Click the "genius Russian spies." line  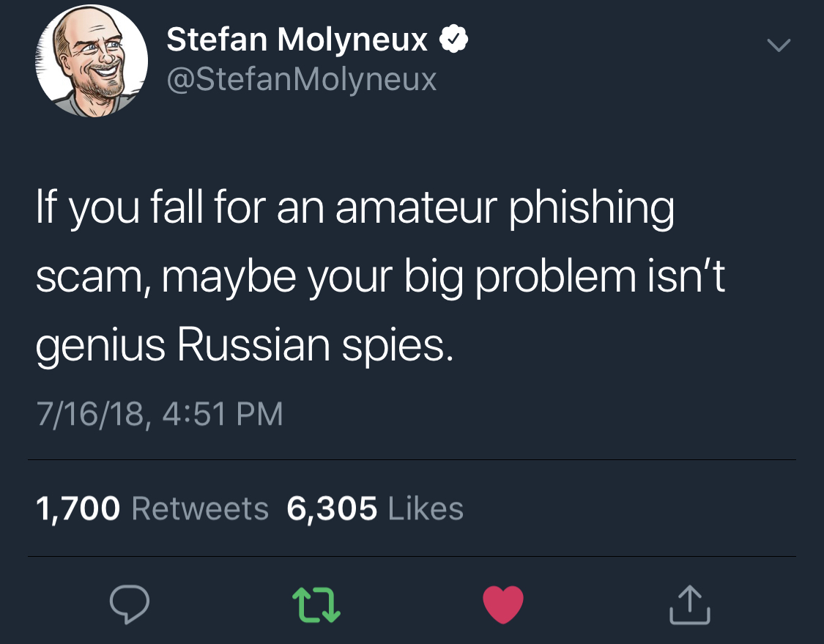click(x=245, y=347)
